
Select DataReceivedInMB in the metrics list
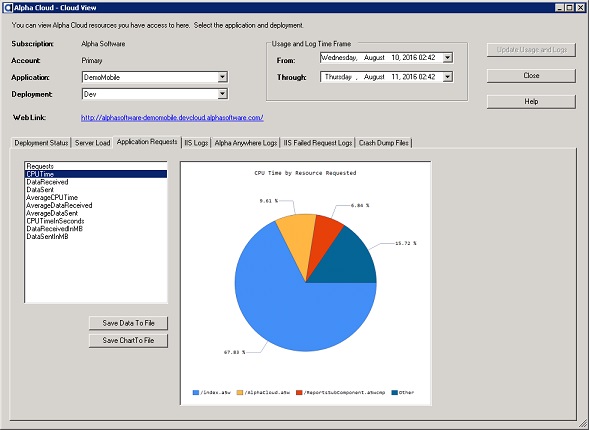coord(96,229)
